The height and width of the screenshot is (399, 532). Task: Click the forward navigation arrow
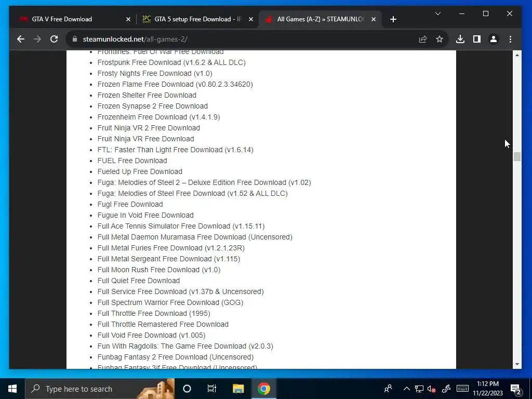37,39
